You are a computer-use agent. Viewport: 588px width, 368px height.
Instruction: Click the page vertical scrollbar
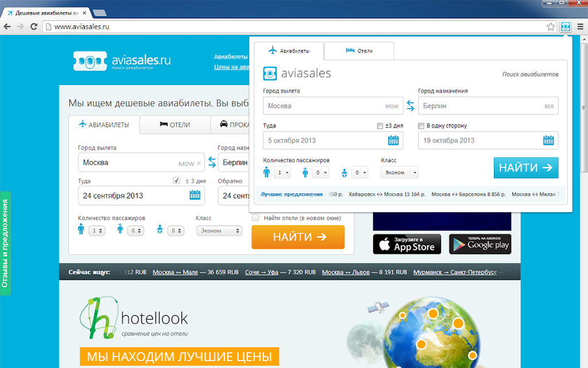pyautogui.click(x=584, y=107)
